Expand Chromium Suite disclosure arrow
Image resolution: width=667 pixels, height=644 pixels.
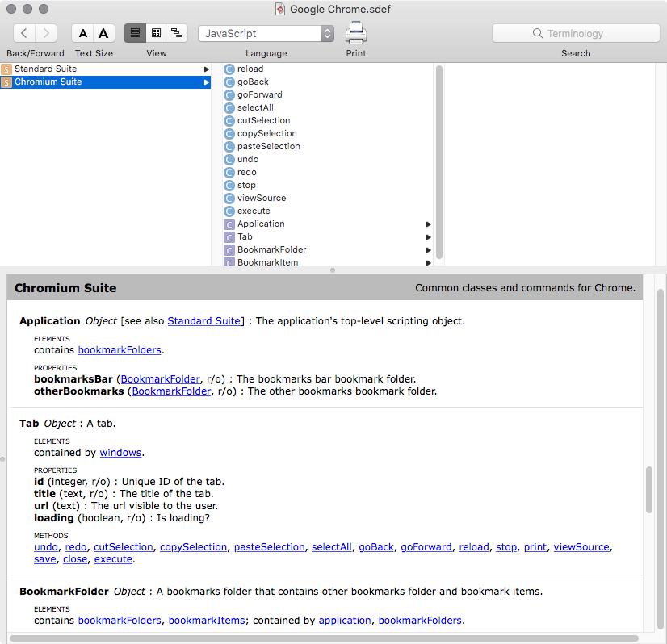(206, 82)
